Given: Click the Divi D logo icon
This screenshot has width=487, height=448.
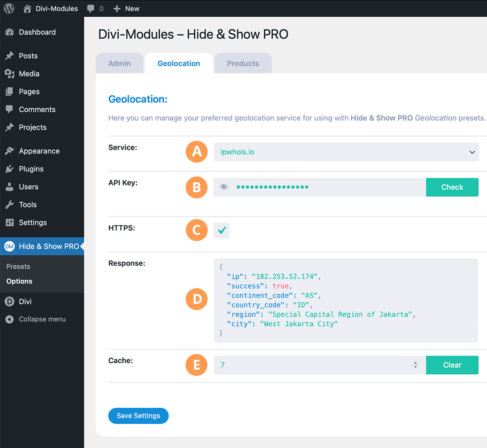Looking at the screenshot, I should (9, 301).
